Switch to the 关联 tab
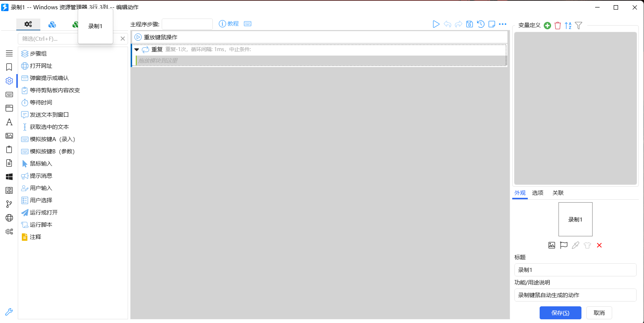The image size is (644, 323). (558, 193)
